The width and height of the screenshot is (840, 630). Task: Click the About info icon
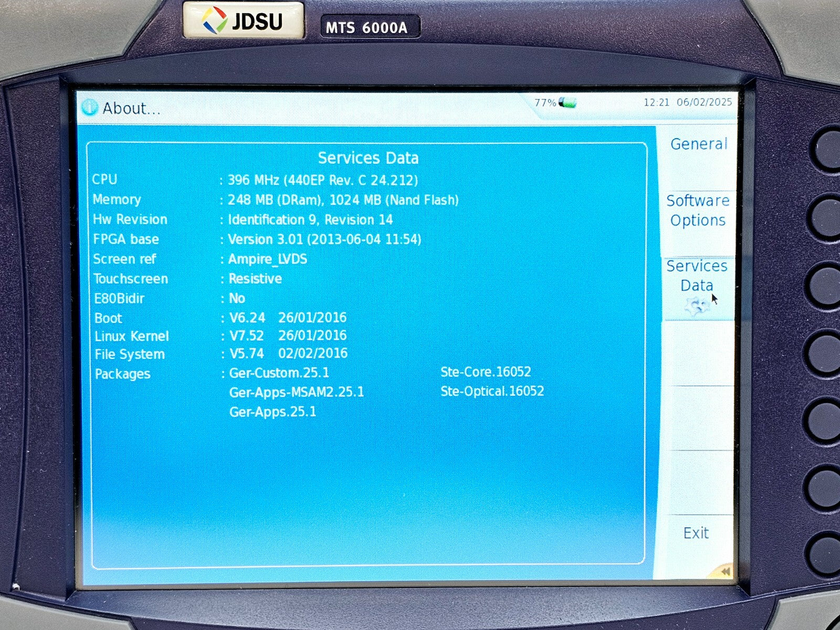coord(90,108)
